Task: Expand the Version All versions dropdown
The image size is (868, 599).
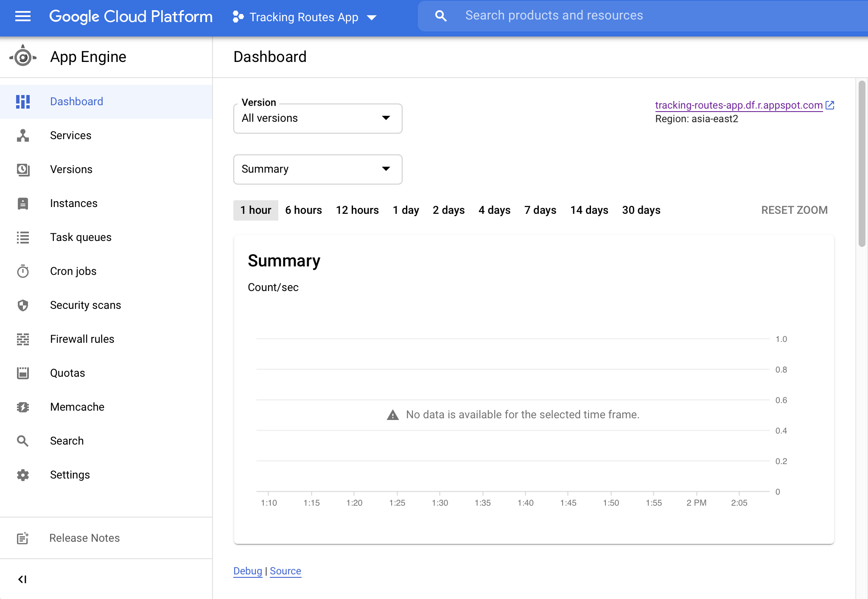Action: pyautogui.click(x=318, y=118)
